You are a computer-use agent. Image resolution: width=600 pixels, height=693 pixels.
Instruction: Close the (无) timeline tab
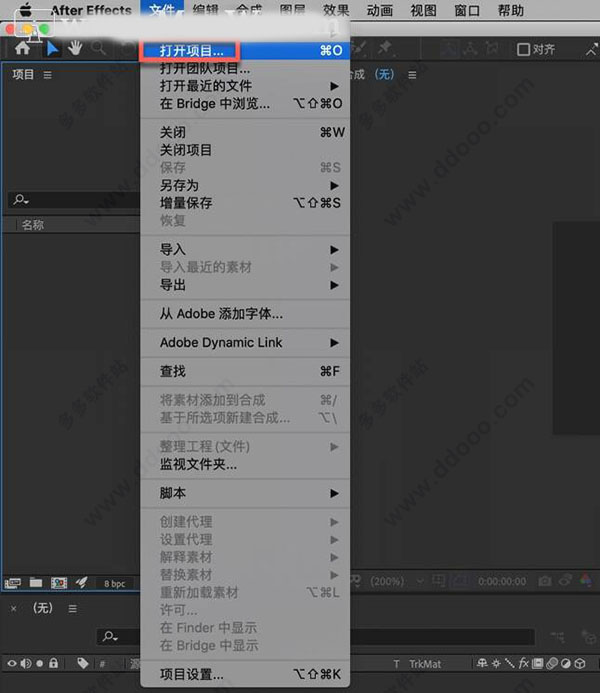tap(14, 609)
